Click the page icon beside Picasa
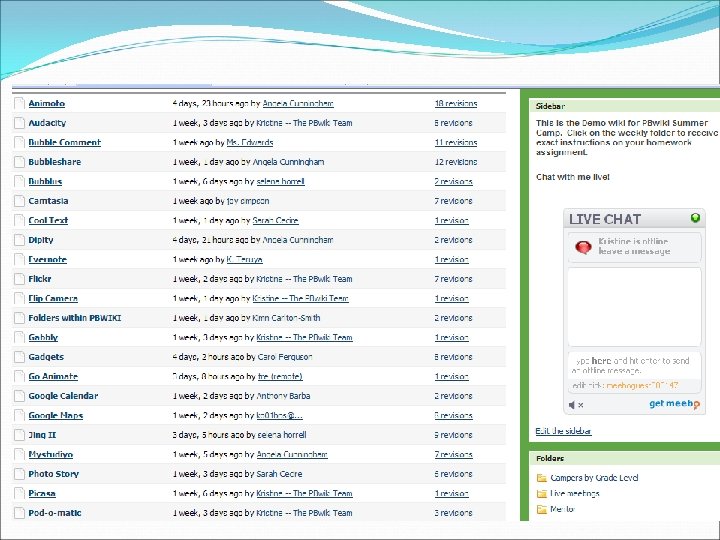 pos(19,494)
